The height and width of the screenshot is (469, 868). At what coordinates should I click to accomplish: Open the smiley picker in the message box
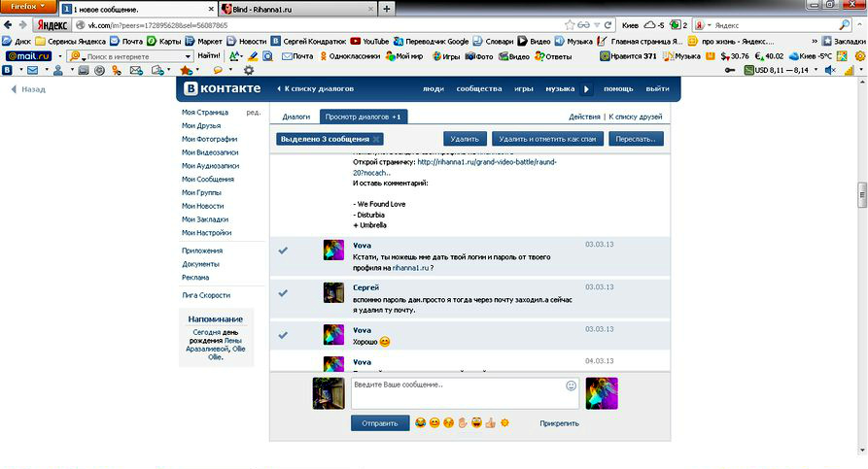tap(572, 385)
